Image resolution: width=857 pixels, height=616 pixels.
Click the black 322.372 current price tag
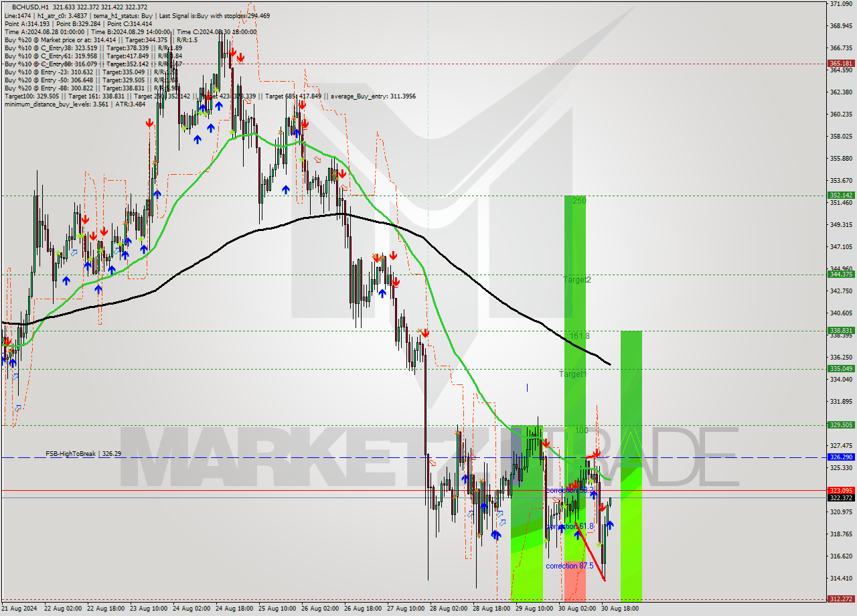(x=841, y=497)
